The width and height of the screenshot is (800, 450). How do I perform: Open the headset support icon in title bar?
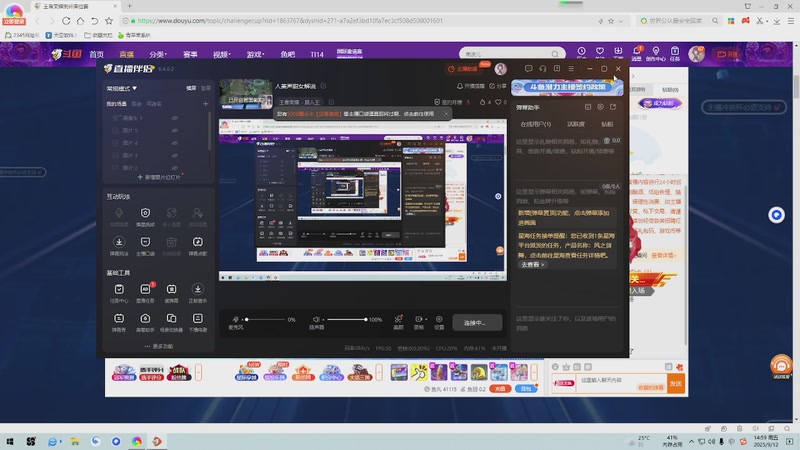pyautogui.click(x=543, y=68)
